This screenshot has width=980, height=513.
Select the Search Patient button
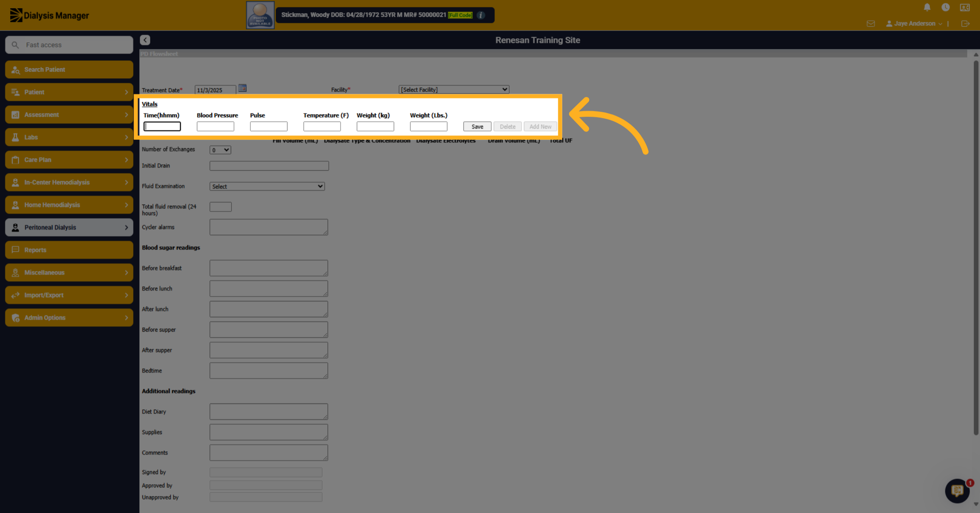click(69, 69)
